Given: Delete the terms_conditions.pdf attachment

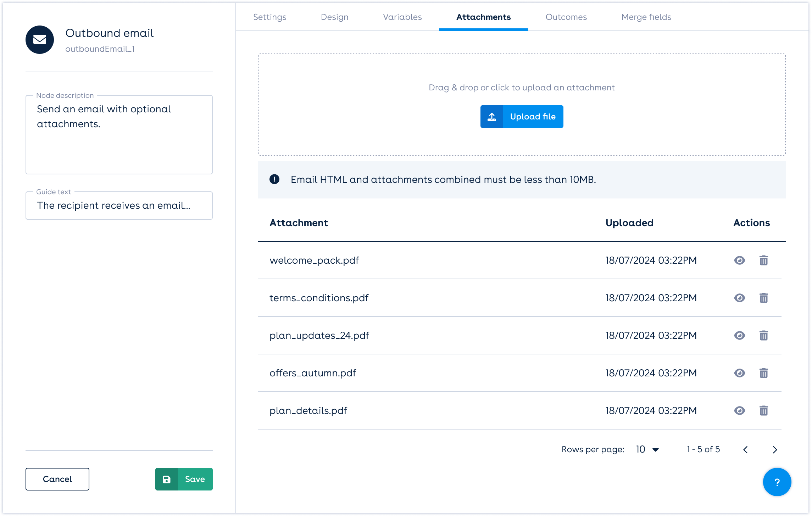Looking at the screenshot, I should [x=763, y=298].
